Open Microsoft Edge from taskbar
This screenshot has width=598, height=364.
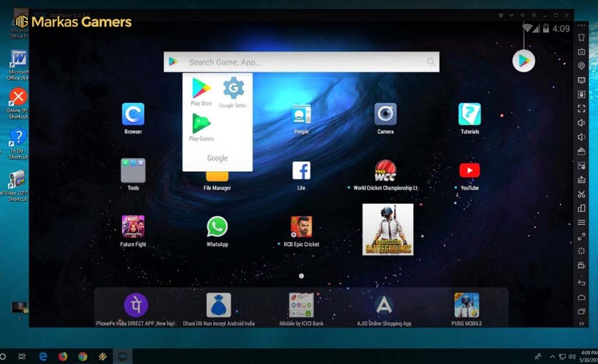click(x=43, y=356)
